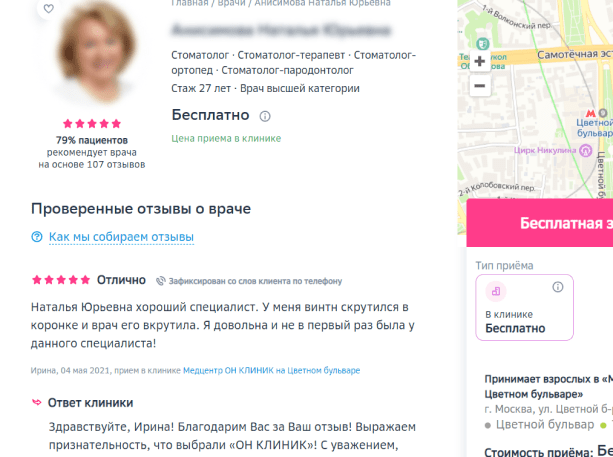Go to Главная in breadcrumbs
The width and height of the screenshot is (613, 457).
(190, 3)
